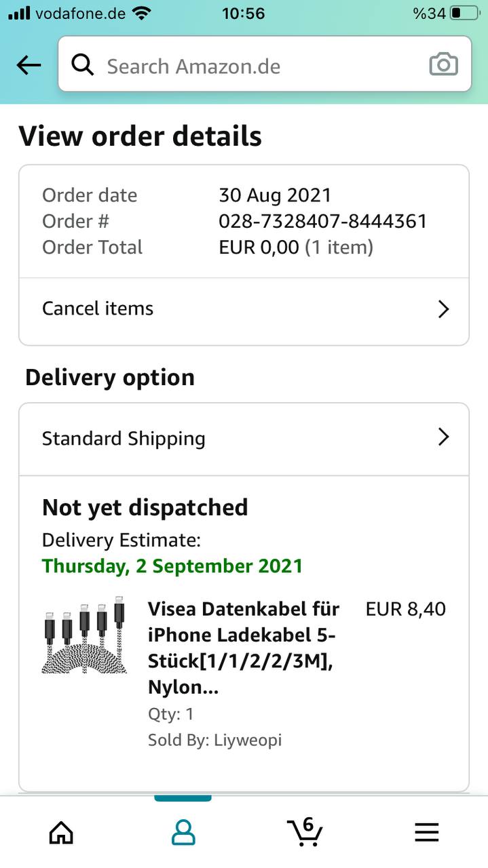488x868 pixels.
Task: Tap the Wi-Fi status icon
Action: tap(142, 13)
